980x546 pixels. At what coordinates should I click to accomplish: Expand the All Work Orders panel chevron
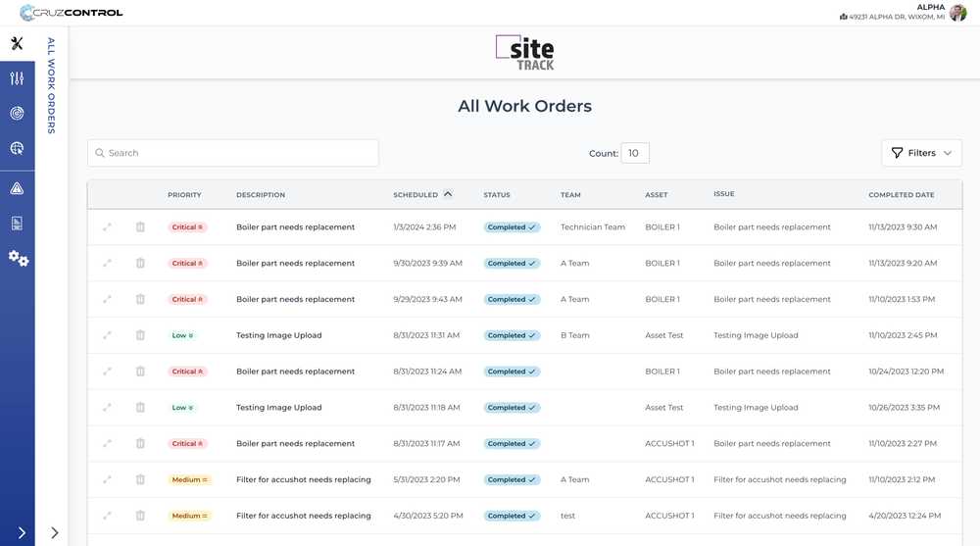coord(55,533)
